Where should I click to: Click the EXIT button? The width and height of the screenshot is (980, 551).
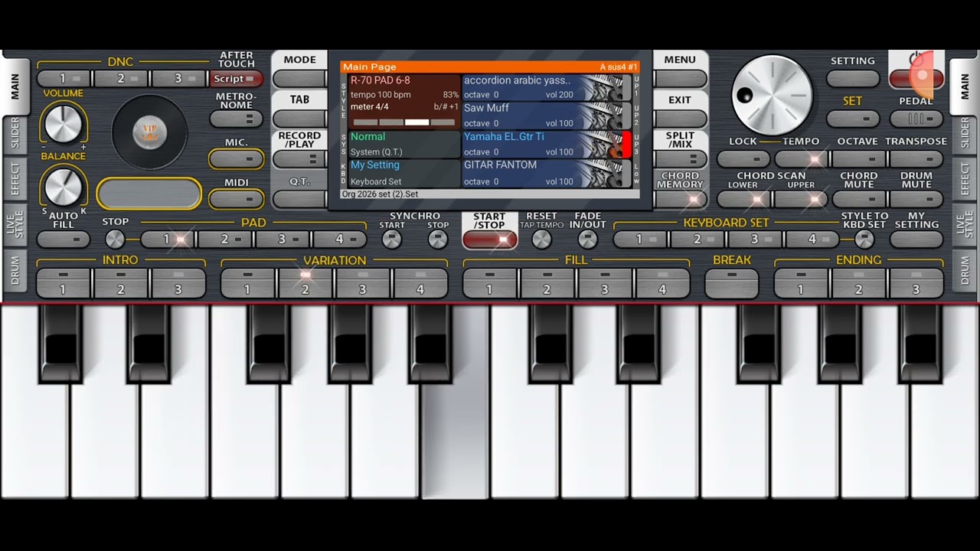pyautogui.click(x=680, y=119)
